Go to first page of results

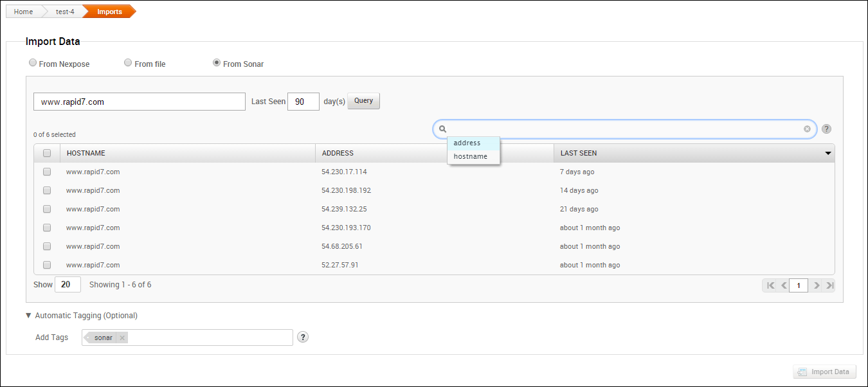pyautogui.click(x=770, y=285)
